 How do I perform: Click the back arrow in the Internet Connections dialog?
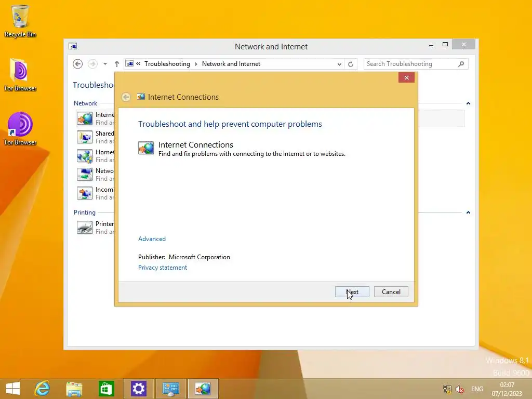126,97
